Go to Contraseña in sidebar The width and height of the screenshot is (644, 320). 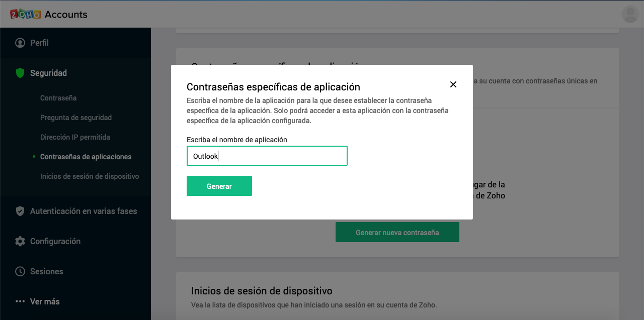58,98
